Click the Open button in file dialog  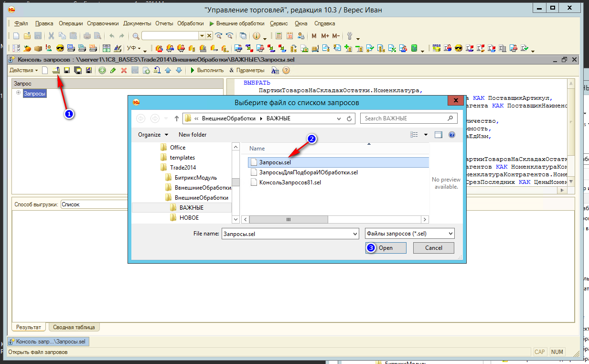386,248
